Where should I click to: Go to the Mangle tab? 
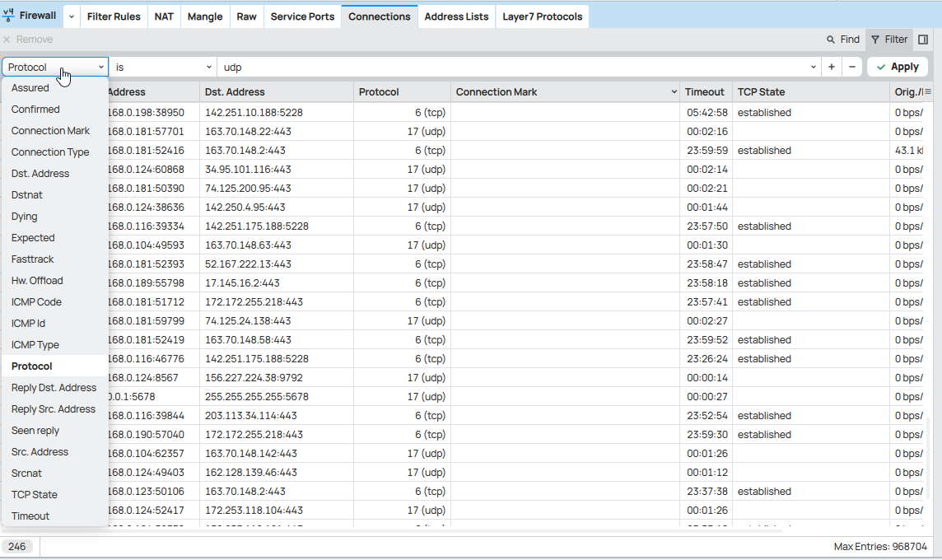(x=205, y=16)
